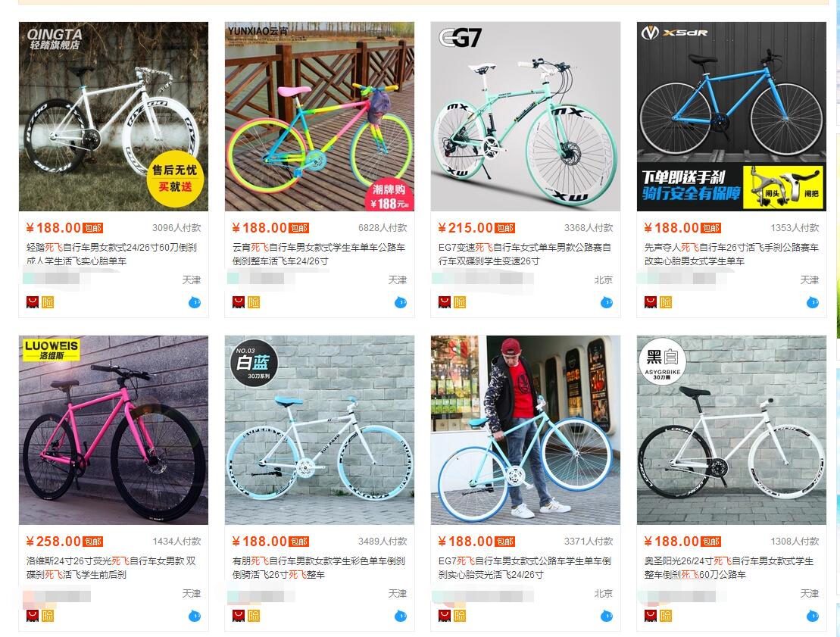Open the 云宵死飞自行车 product title link
Screen dimensions: 840x637
click(x=318, y=254)
